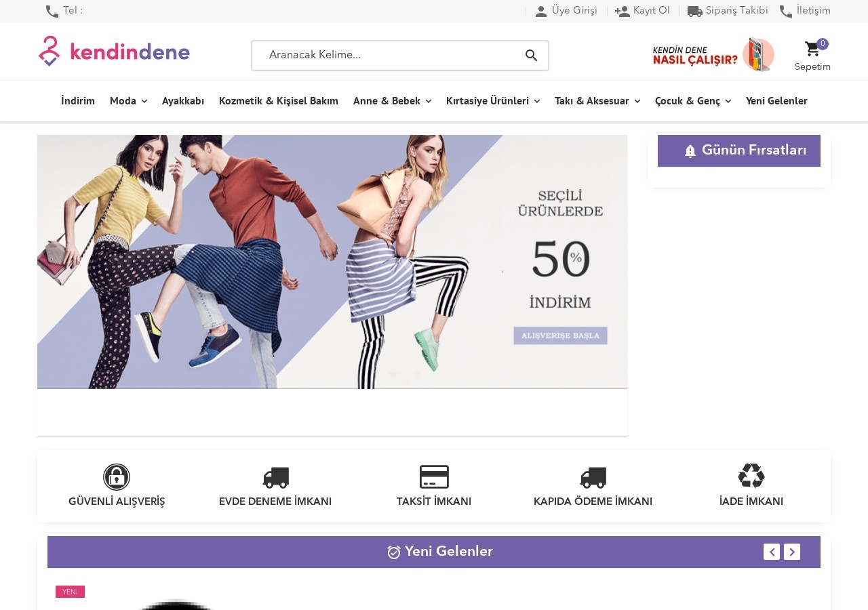
Task: Click the Sipariş Takibi link
Action: tap(737, 11)
